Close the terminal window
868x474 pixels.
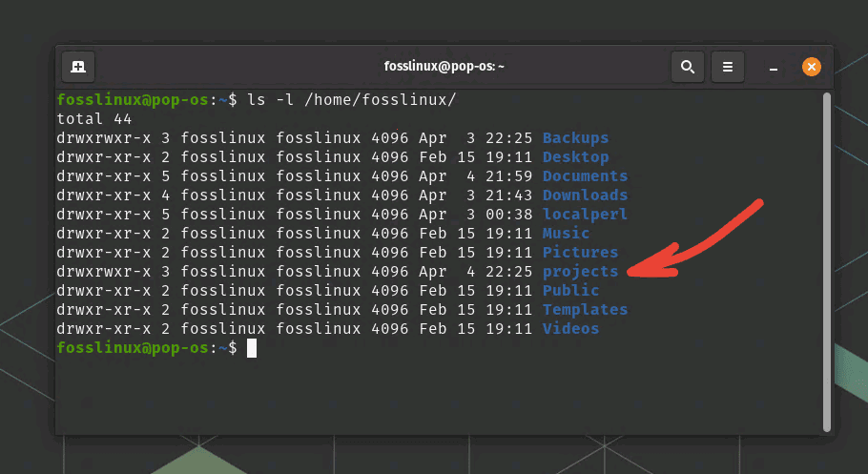click(812, 67)
